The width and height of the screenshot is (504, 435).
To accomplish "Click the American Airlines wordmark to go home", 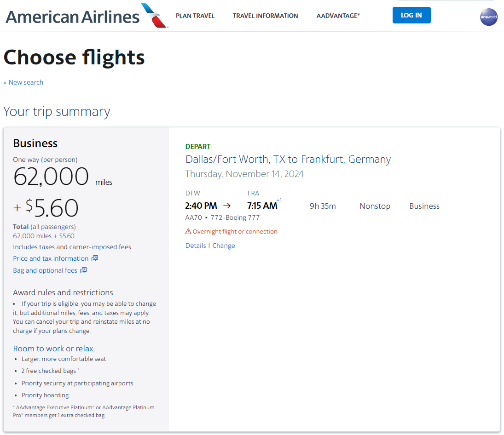I will tap(72, 16).
